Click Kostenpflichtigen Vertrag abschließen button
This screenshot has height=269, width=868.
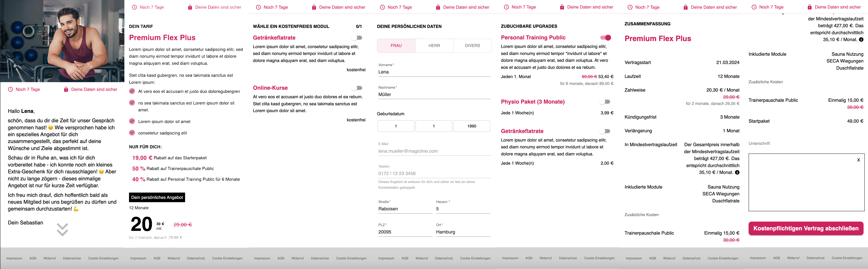(806, 228)
